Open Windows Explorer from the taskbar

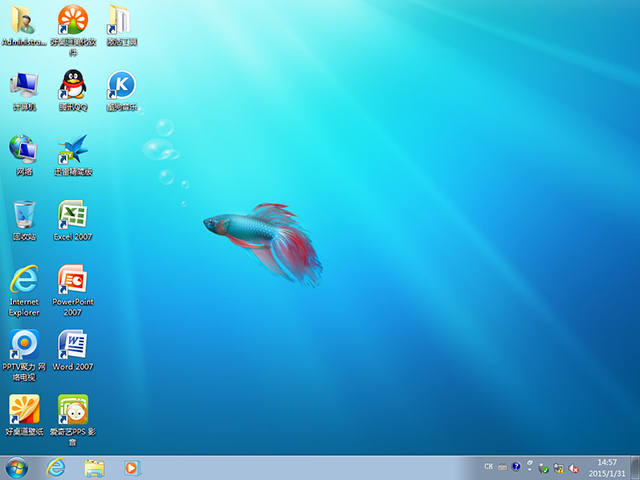[94, 467]
